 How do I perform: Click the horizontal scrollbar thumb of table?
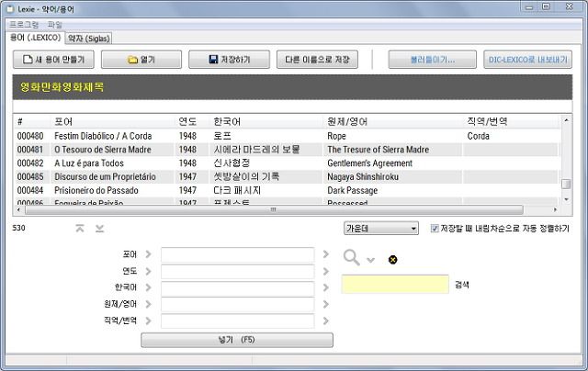click(274, 209)
